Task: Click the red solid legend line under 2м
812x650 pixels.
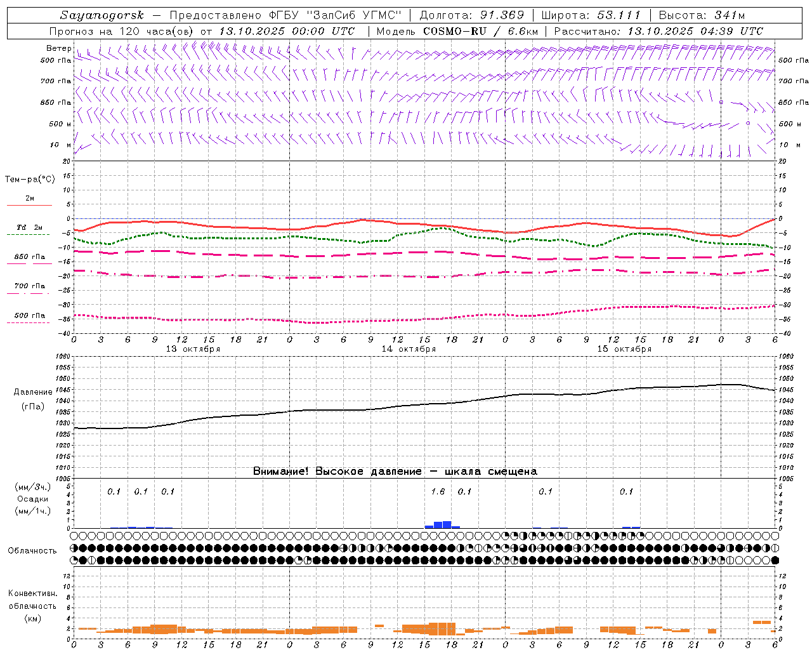Action: tap(29, 205)
